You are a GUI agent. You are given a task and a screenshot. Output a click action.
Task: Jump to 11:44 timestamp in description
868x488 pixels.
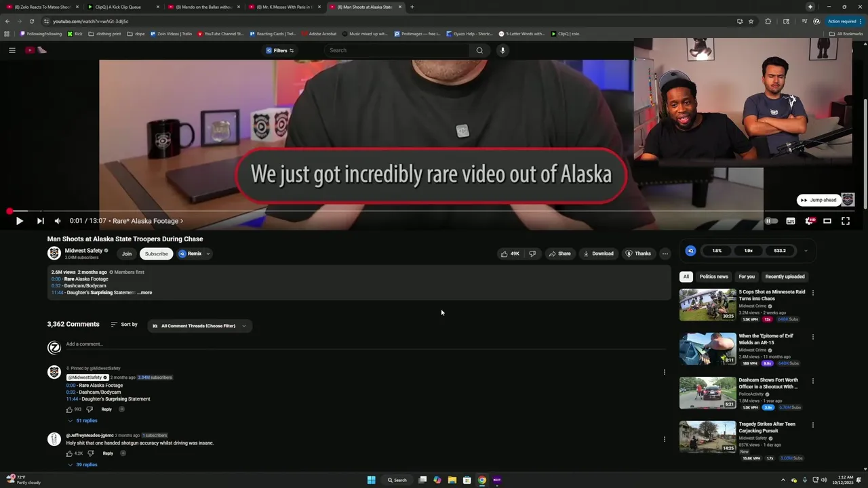tap(57, 293)
